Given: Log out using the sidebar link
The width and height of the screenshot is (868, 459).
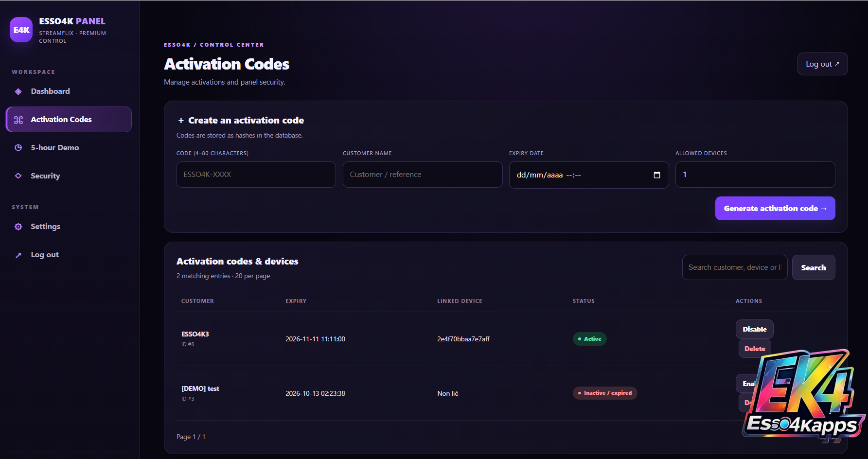Looking at the screenshot, I should 69,255.
